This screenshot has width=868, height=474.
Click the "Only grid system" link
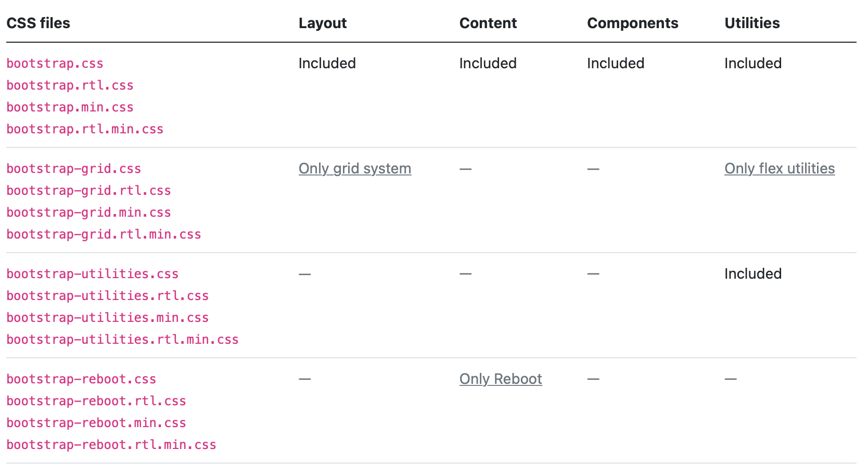pos(354,169)
